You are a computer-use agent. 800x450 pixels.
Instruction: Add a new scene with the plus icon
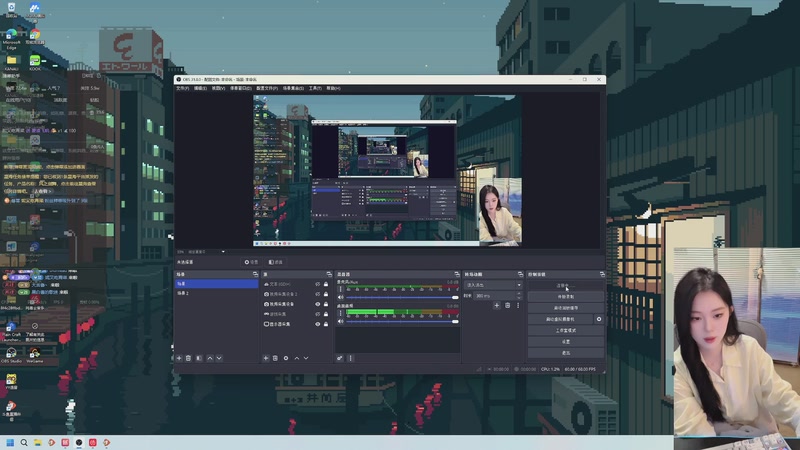[179, 358]
